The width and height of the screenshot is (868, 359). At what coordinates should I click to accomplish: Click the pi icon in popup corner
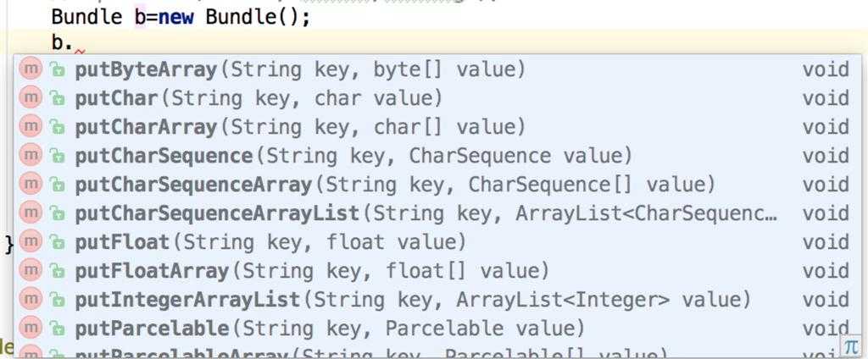pos(850,346)
